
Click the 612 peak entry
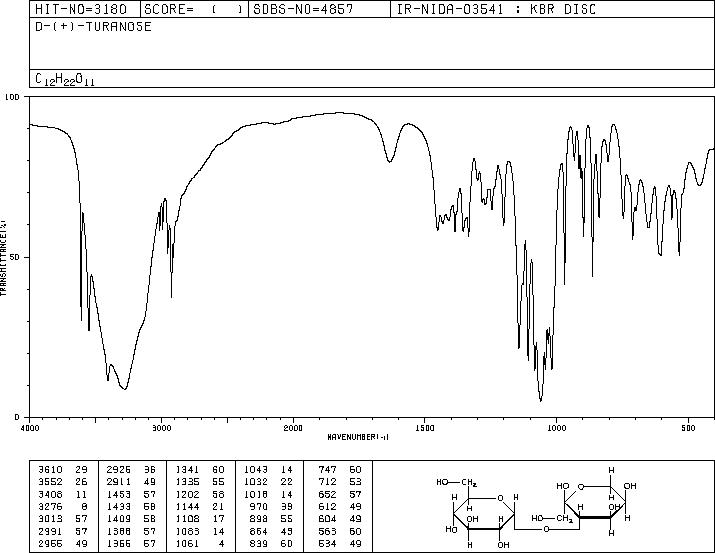[x=340, y=506]
